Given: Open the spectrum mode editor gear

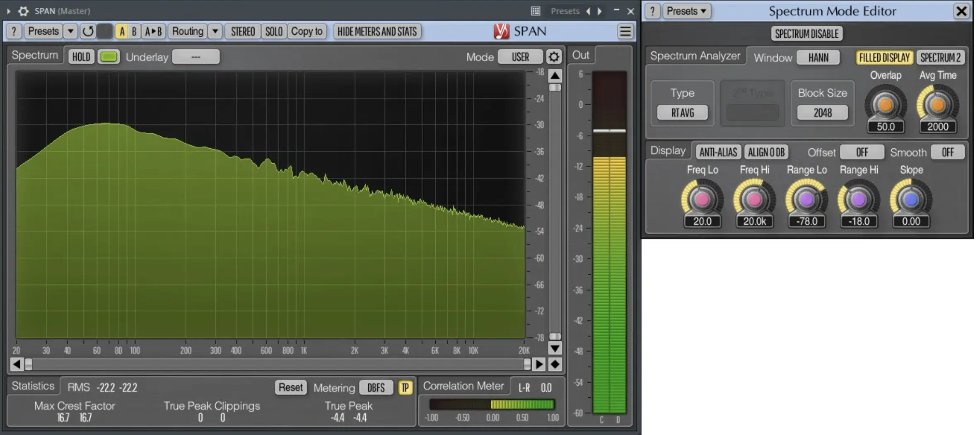Looking at the screenshot, I should tap(554, 57).
